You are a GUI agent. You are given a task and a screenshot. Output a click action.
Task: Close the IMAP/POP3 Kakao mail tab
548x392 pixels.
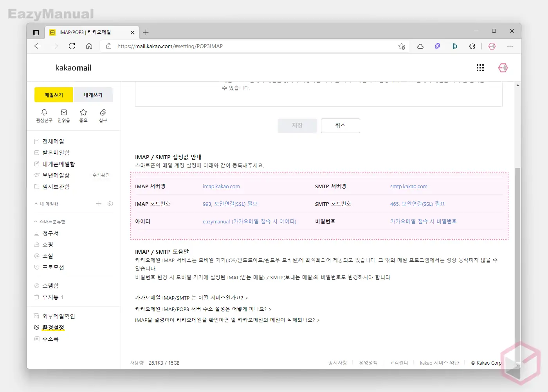132,32
